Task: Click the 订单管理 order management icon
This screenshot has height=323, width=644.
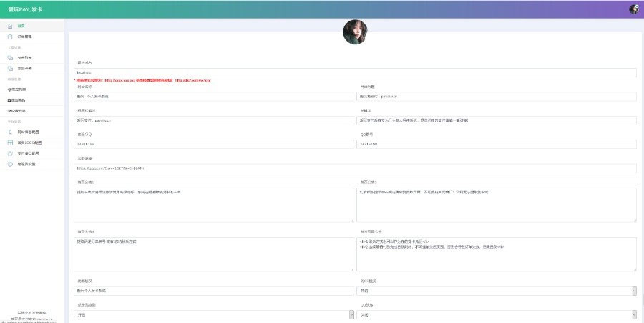Action: coord(10,37)
